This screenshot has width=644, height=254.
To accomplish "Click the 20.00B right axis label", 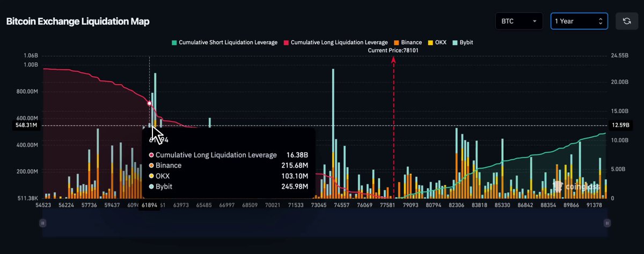I will click(619, 82).
